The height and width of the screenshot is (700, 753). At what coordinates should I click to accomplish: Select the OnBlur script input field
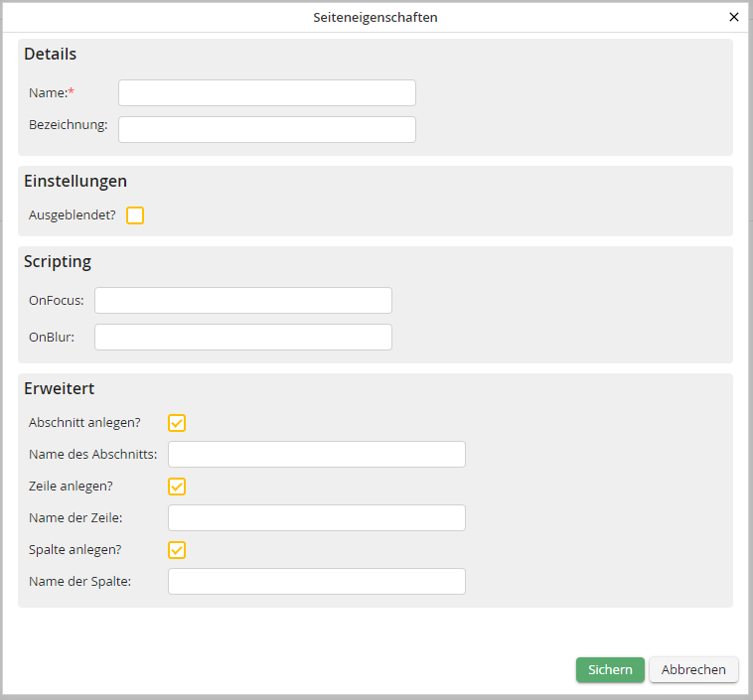242,338
